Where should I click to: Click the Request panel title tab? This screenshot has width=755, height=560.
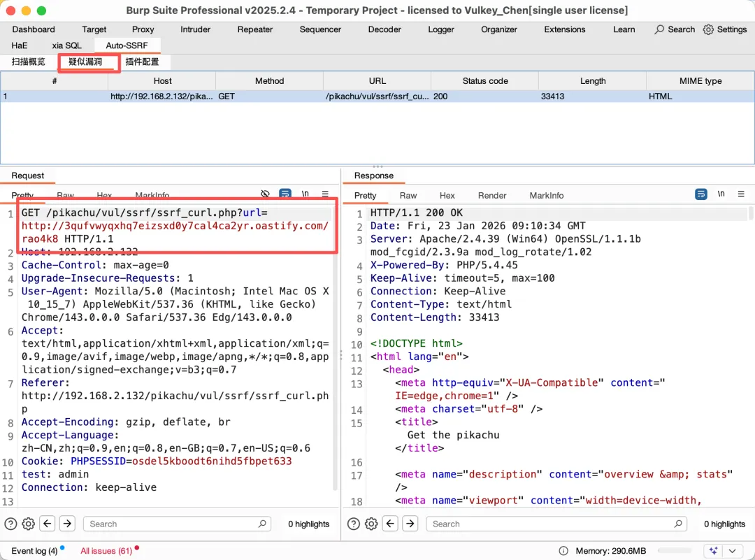pos(28,175)
